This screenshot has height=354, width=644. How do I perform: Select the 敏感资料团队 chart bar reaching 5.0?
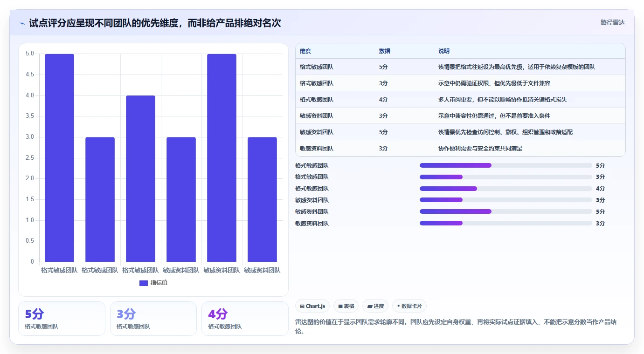click(222, 158)
